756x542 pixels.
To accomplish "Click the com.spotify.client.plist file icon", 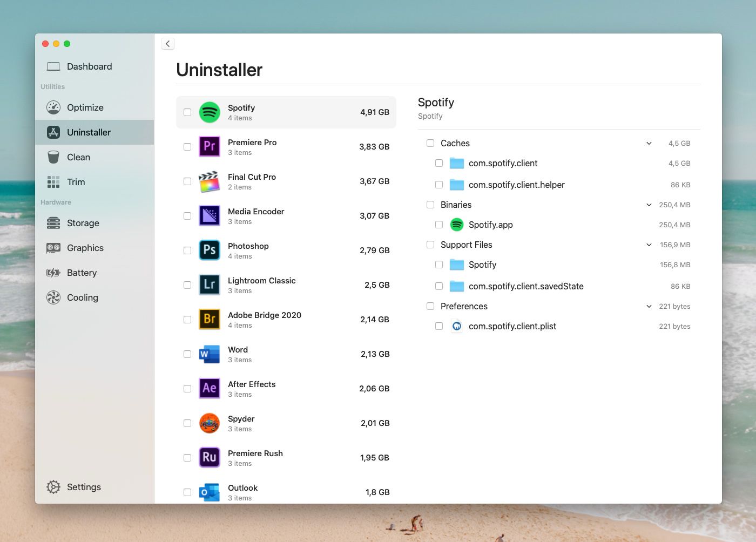I will coord(457,326).
